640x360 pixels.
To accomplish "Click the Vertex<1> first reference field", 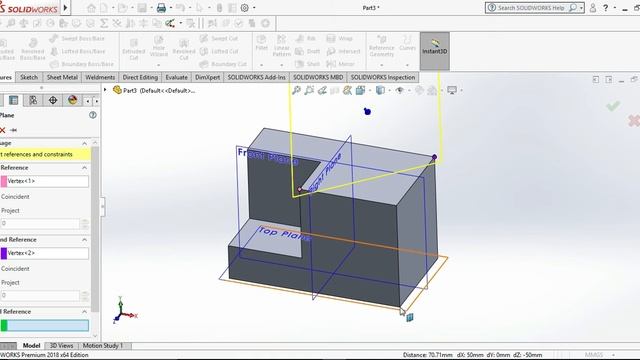I will [44, 181].
